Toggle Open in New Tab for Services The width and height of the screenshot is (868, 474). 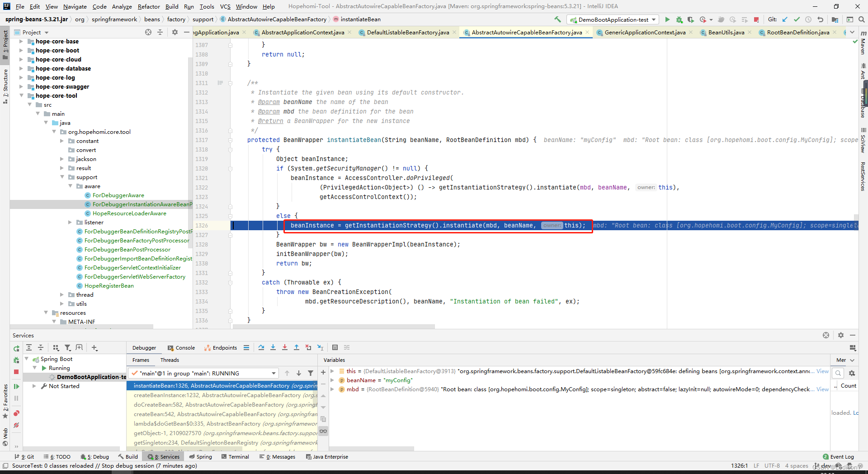(80, 347)
